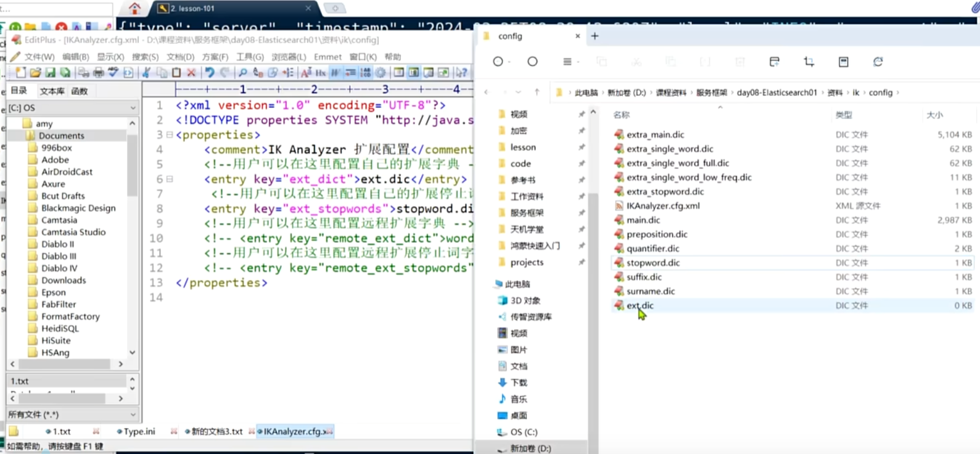Viewport: 980px width, 454px height.
Task: Add a new Explorer tab with plus button
Action: pyautogui.click(x=595, y=36)
